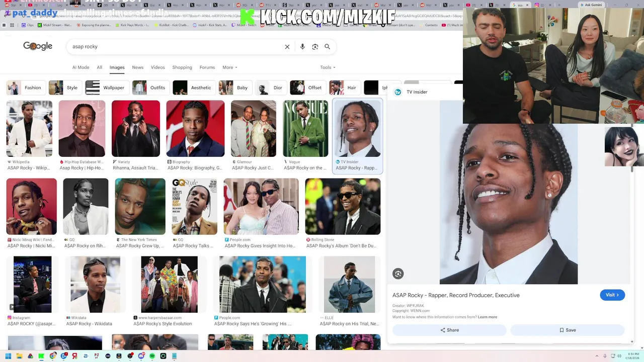Image resolution: width=644 pixels, height=362 pixels.
Task: Open the Instagram video result thumbnail
Action: tap(32, 285)
